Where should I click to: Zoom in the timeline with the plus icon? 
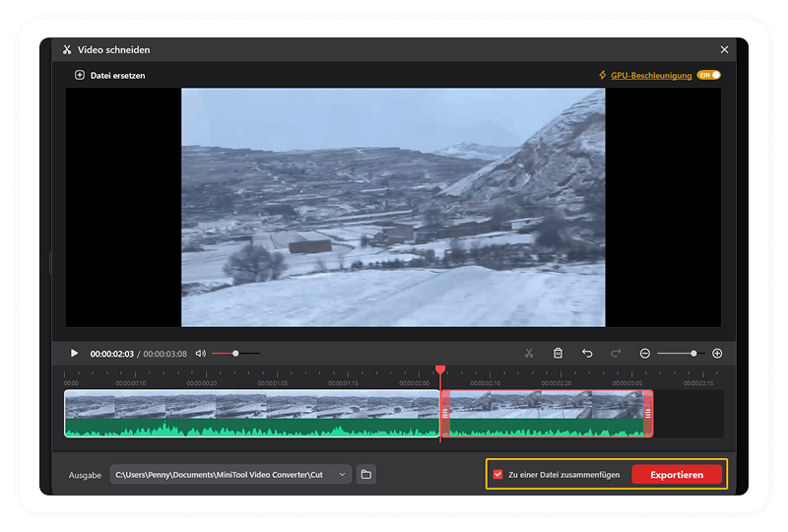pyautogui.click(x=717, y=354)
